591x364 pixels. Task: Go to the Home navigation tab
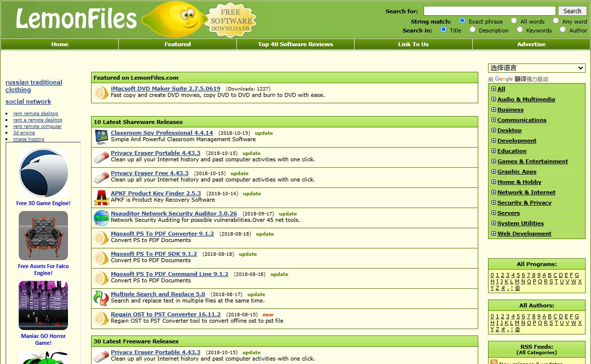[60, 44]
